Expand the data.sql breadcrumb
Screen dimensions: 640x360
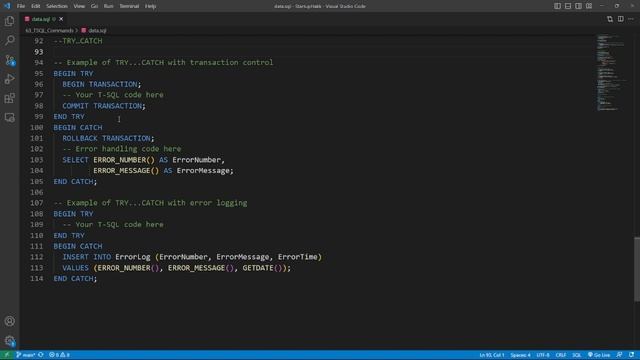click(94, 31)
